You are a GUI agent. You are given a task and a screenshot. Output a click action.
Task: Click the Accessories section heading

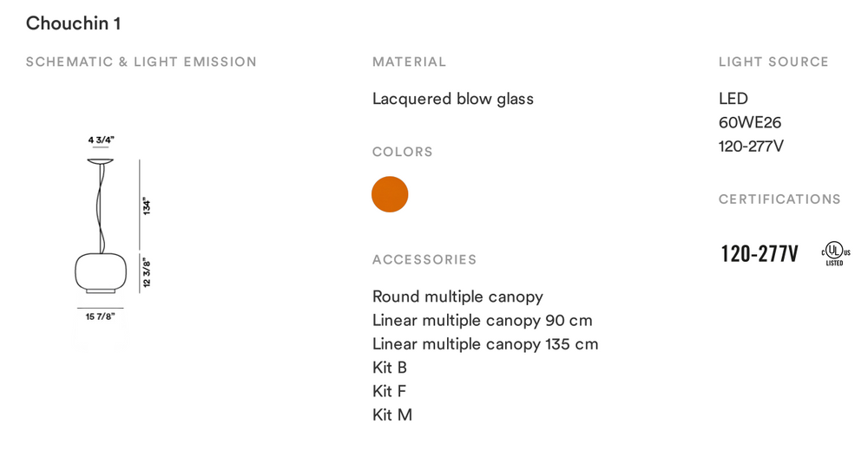point(424,259)
